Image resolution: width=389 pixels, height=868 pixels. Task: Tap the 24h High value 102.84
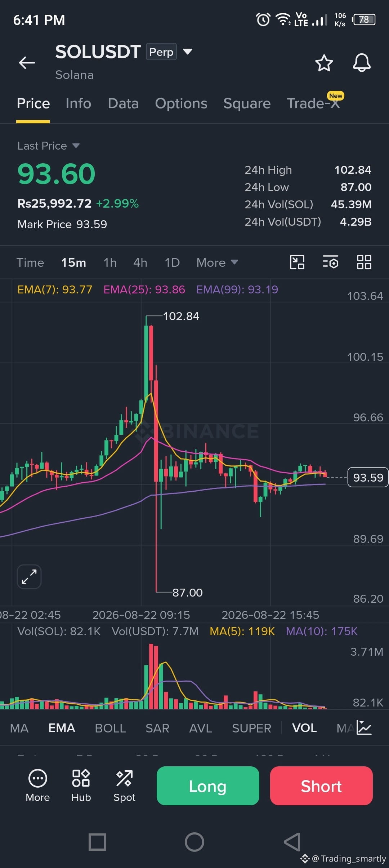point(353,170)
